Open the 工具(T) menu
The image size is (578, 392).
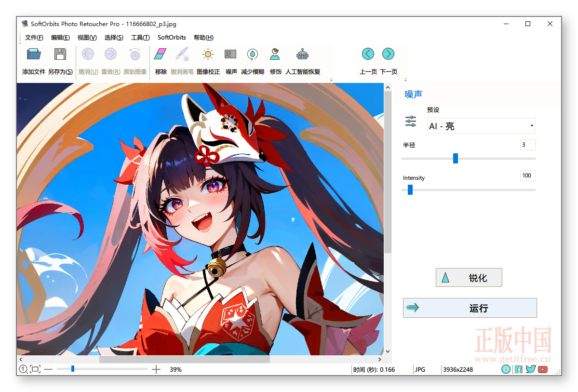(140, 37)
